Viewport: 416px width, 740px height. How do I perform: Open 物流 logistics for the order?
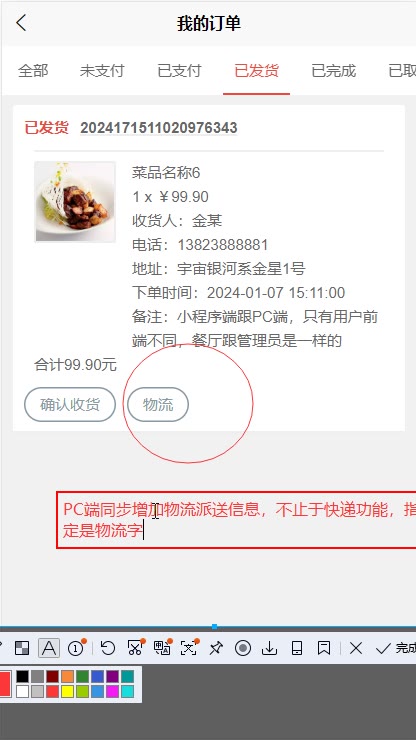click(x=158, y=404)
